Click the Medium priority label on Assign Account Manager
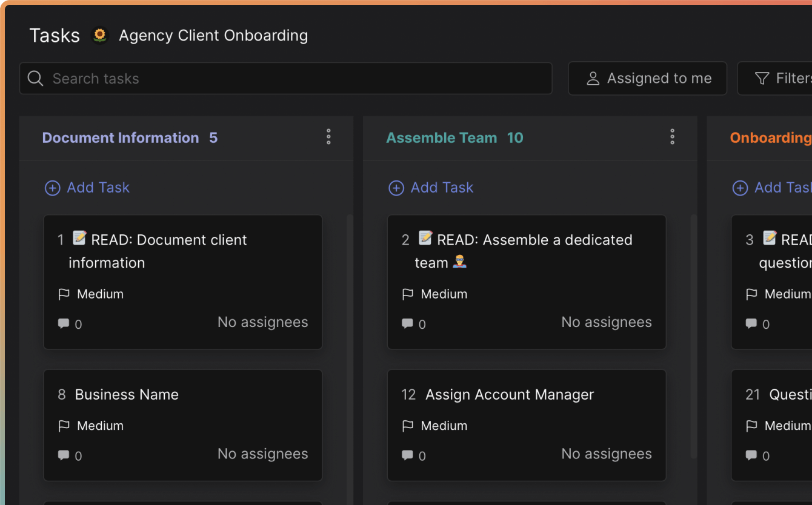 [x=444, y=426]
